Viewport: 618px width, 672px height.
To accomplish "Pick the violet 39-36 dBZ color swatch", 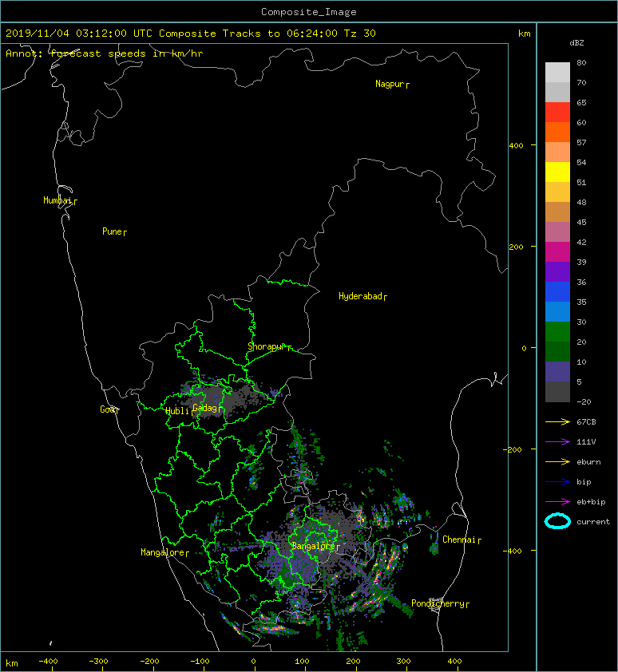I will point(557,272).
